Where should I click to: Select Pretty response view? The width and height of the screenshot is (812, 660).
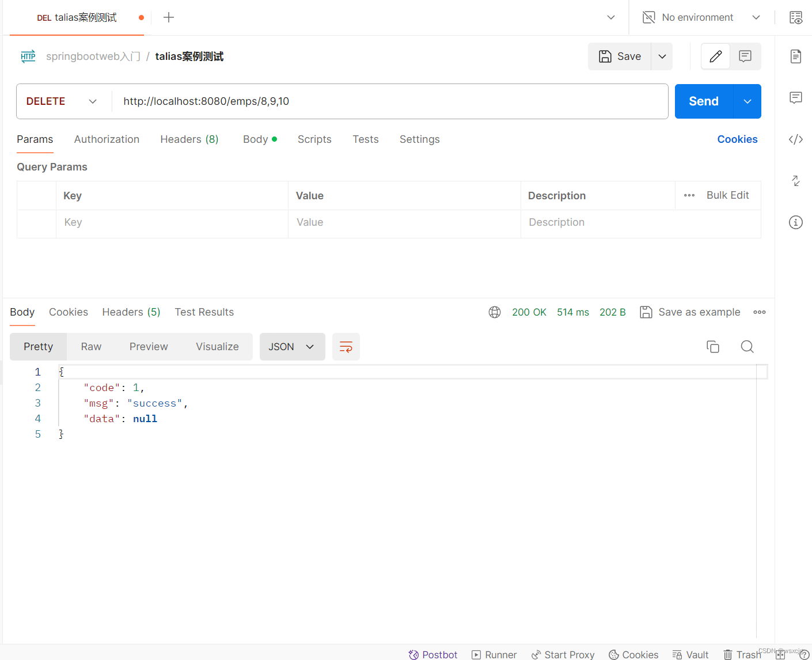coord(39,347)
